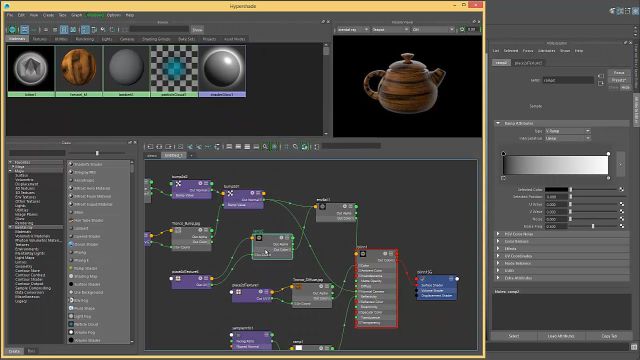The image size is (640, 360).
Task: Click the blinn1 node header icon
Action: 363,254
